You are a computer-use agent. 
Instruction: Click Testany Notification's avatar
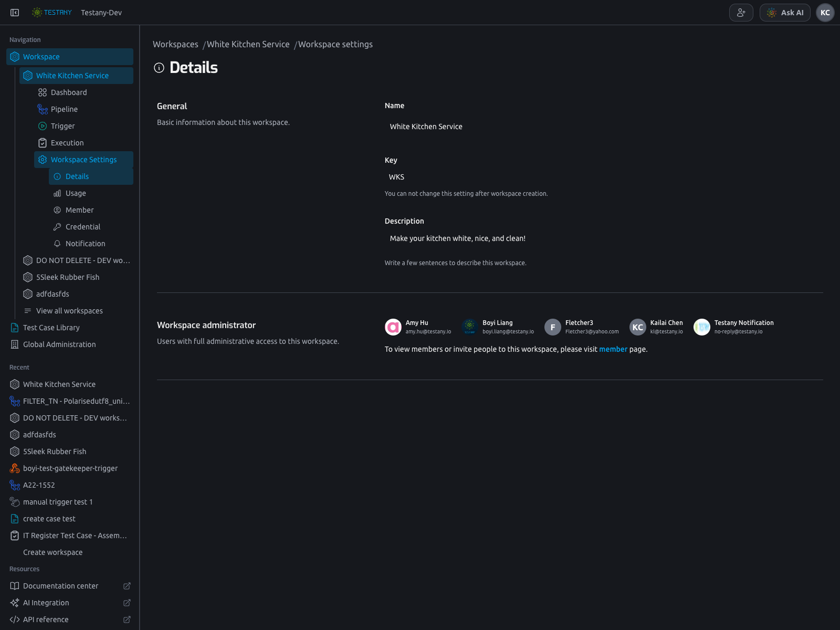click(702, 327)
